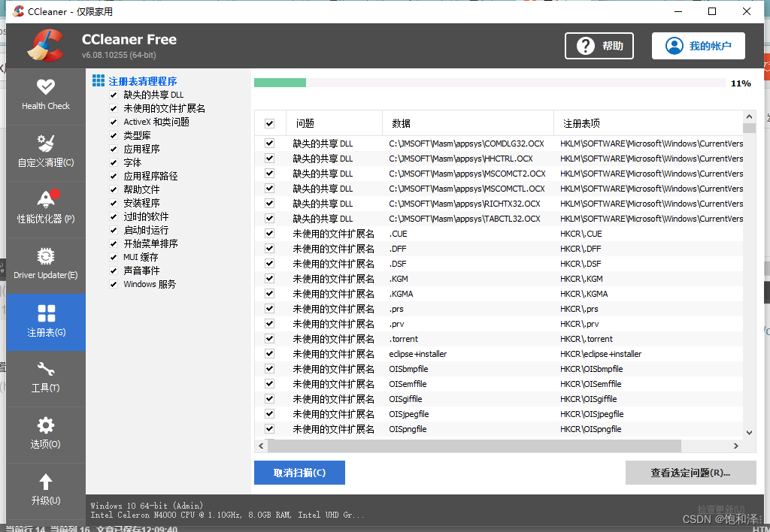Click the scroll up arrow in results
Screen dimensions: 770x532
(x=749, y=116)
